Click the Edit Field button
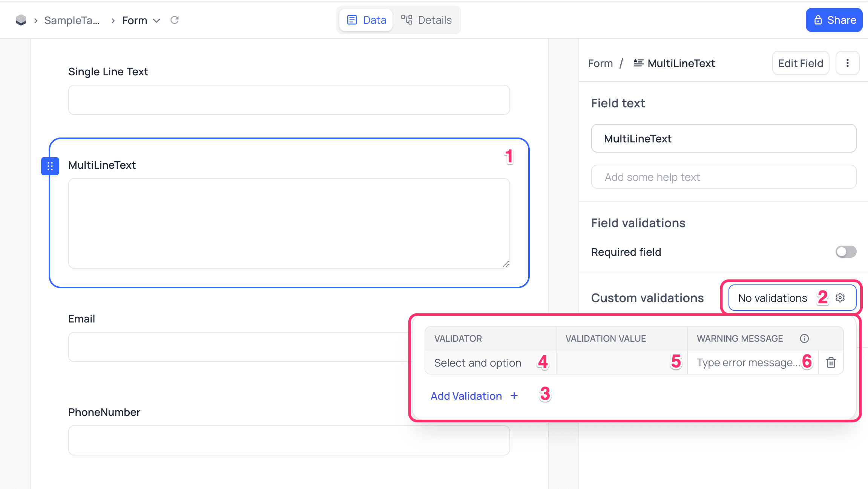The height and width of the screenshot is (489, 868). click(800, 63)
